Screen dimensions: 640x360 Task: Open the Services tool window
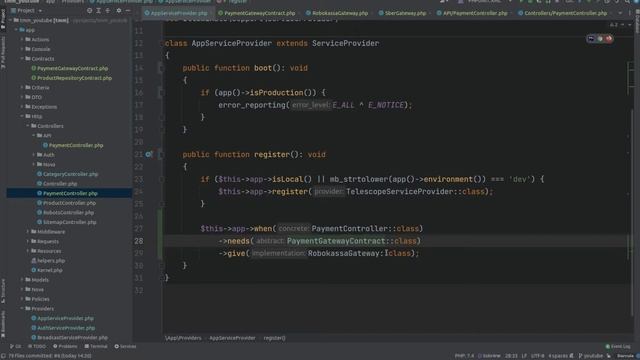(125, 347)
